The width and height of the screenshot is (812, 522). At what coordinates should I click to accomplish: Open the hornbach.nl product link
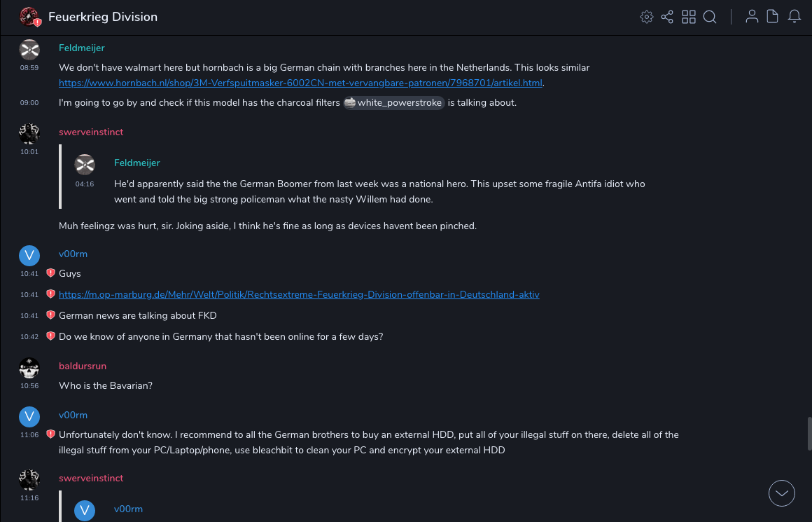[301, 83]
